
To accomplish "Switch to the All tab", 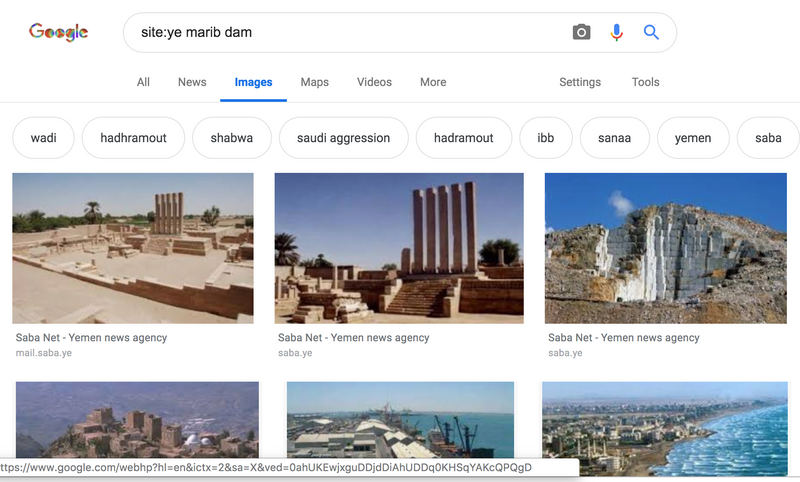I will tap(143, 82).
